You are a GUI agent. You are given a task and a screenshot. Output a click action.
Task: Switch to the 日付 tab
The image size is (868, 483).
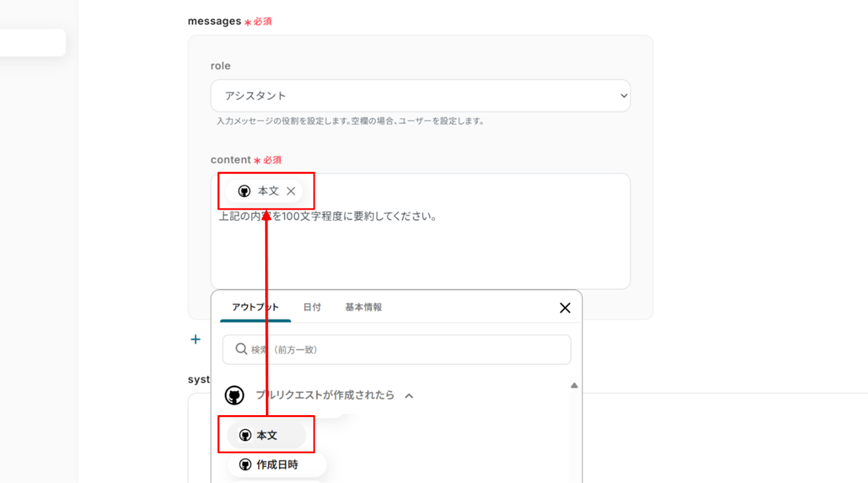(x=312, y=307)
